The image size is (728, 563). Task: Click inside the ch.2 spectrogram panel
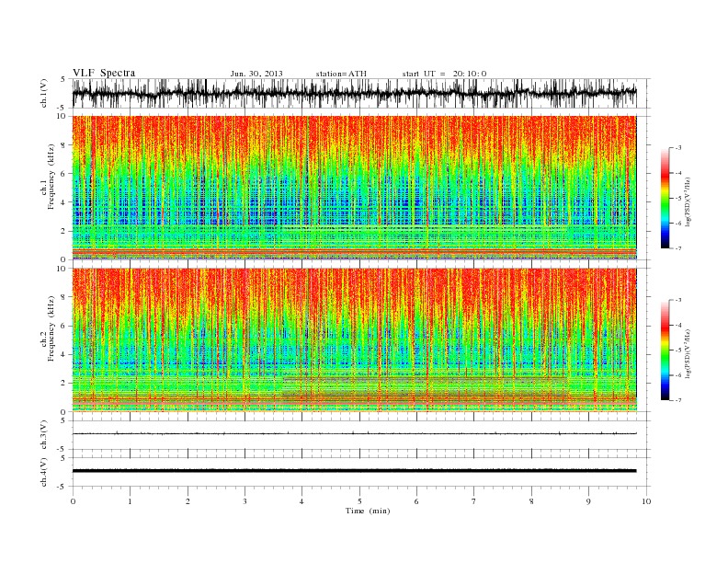point(354,339)
